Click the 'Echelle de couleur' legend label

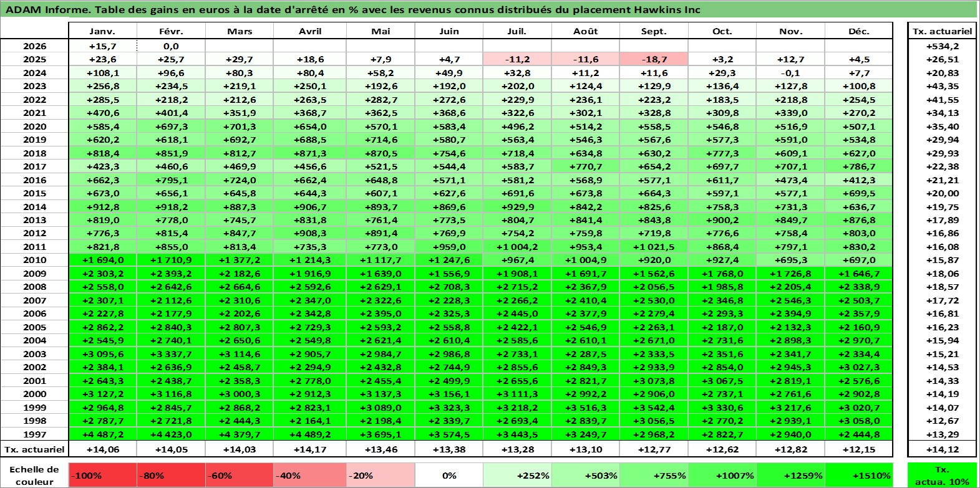tap(34, 476)
